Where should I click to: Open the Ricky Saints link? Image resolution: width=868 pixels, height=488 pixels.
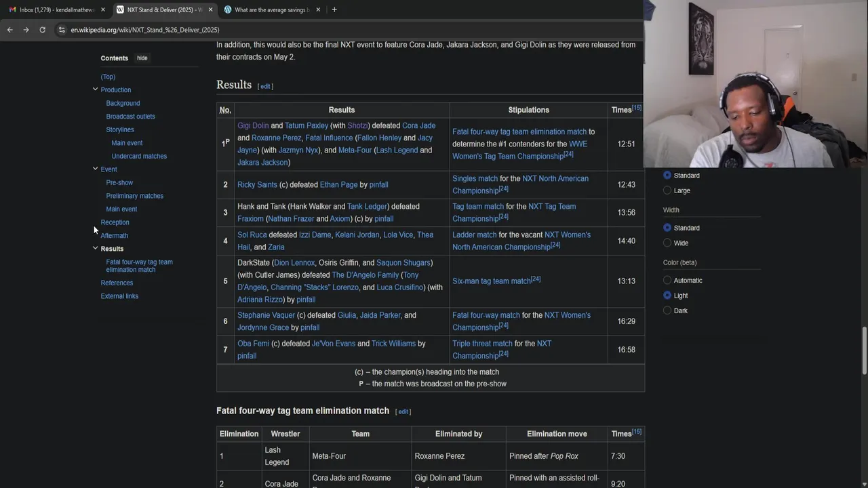[257, 184]
